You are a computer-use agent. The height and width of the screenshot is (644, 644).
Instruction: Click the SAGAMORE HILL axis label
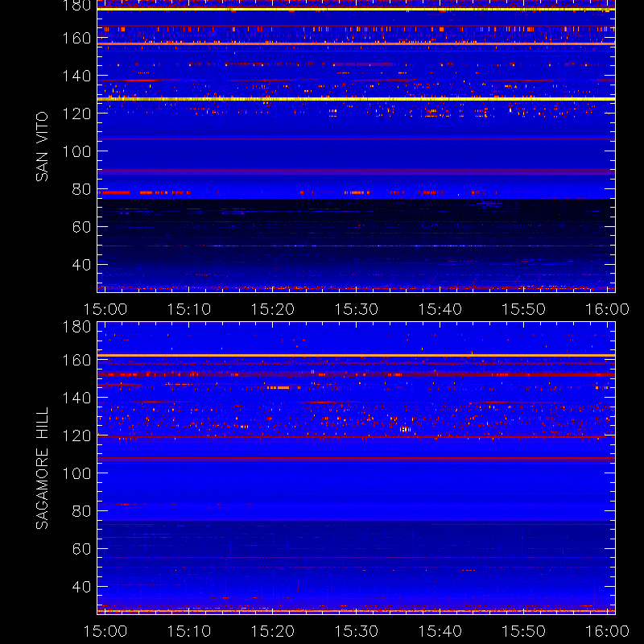point(42,469)
